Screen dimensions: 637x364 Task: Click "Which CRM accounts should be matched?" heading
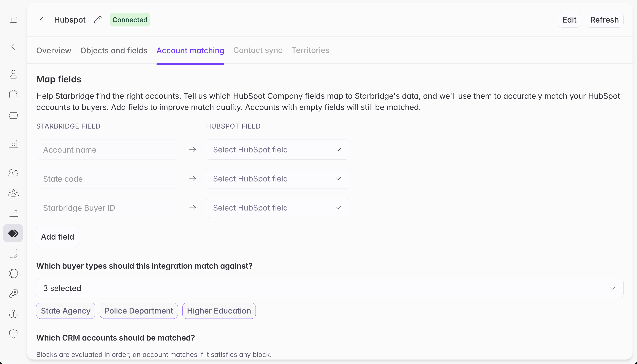pos(115,338)
